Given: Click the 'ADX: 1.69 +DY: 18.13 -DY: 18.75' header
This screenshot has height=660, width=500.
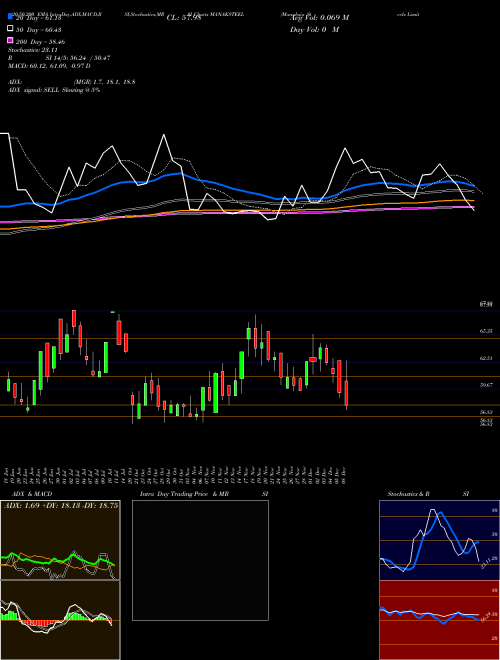Looking at the screenshot, I should (x=61, y=506).
